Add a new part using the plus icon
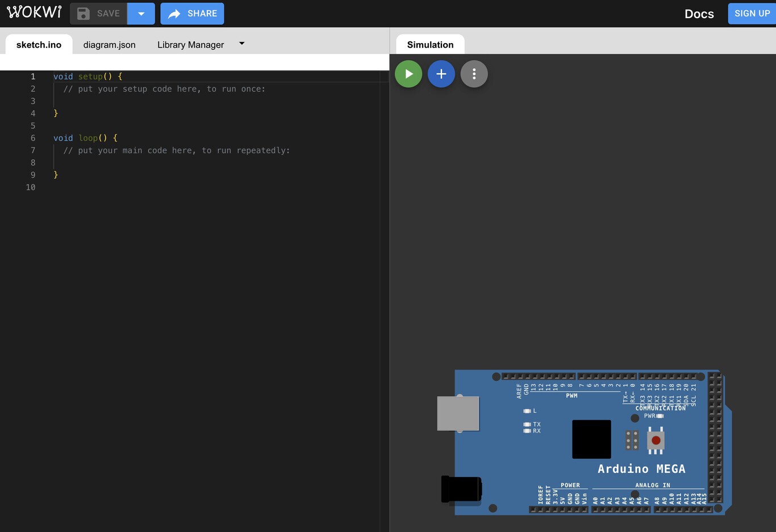 tap(441, 74)
